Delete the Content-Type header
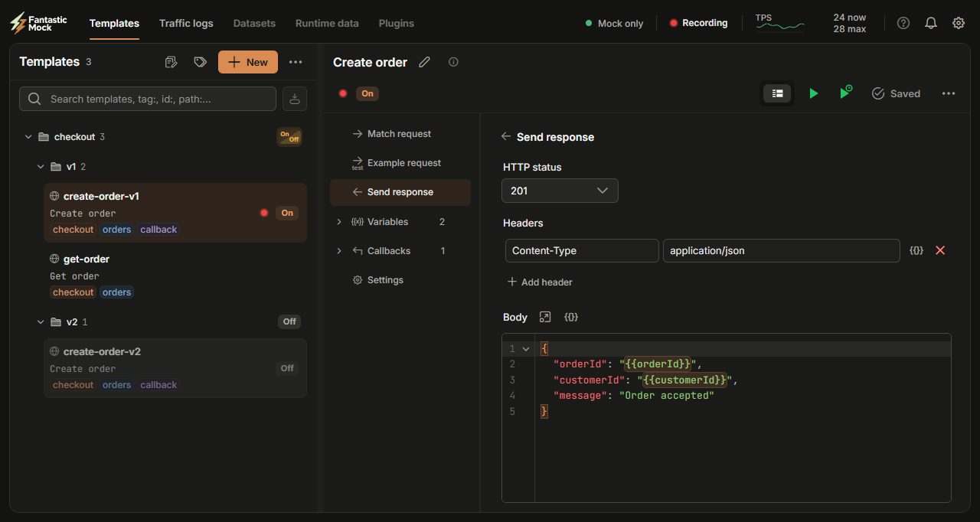Screen dimensions: 980x522 pos(940,250)
